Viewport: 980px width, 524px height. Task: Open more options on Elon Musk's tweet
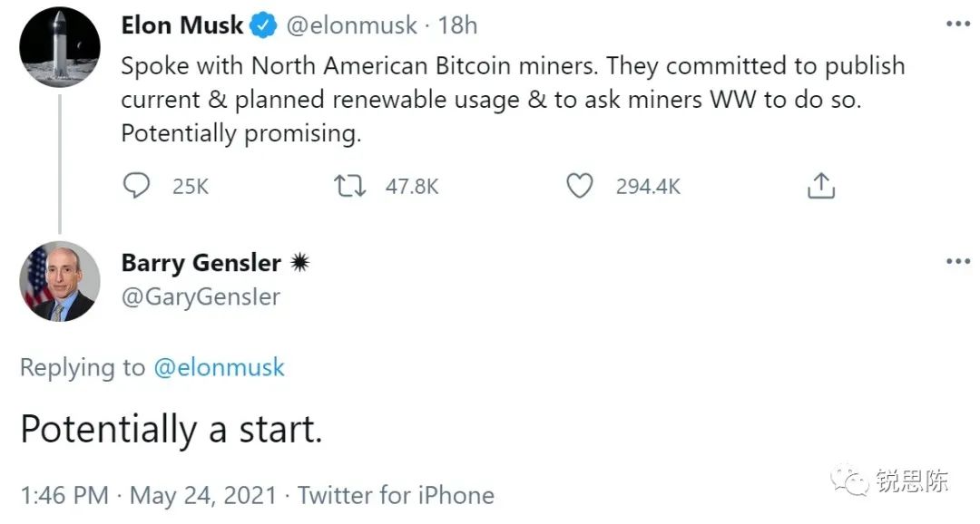pos(957,24)
